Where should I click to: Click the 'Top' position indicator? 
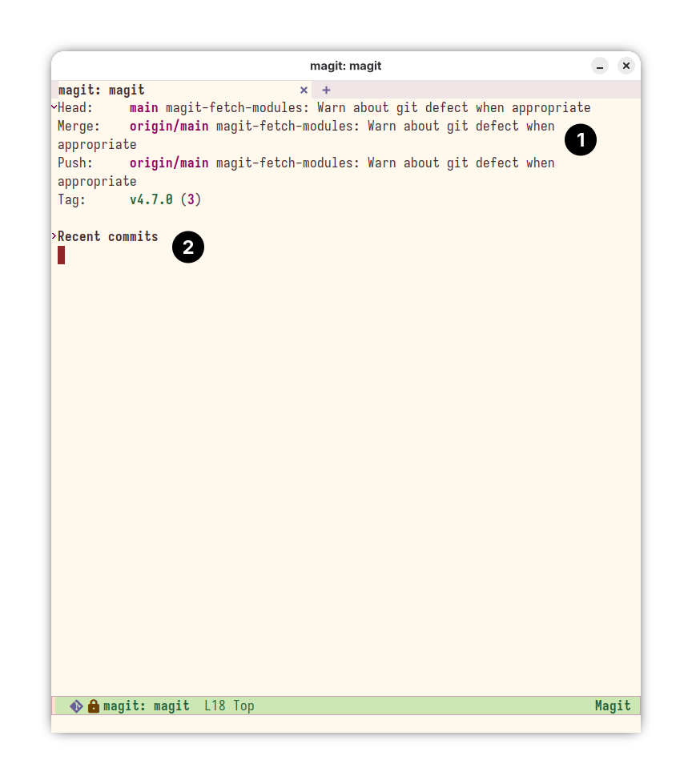pos(244,706)
